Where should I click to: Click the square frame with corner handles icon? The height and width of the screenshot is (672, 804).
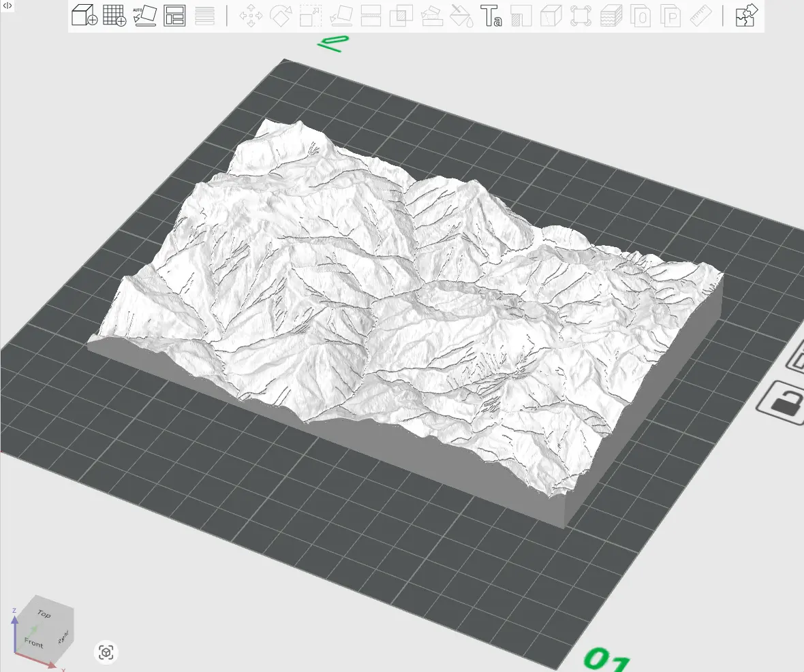coord(581,16)
